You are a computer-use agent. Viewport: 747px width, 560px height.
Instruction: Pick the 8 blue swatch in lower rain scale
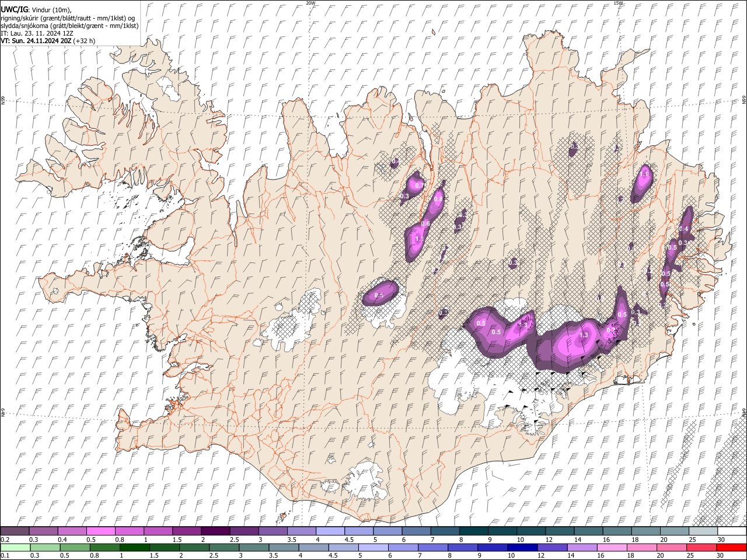click(462, 547)
